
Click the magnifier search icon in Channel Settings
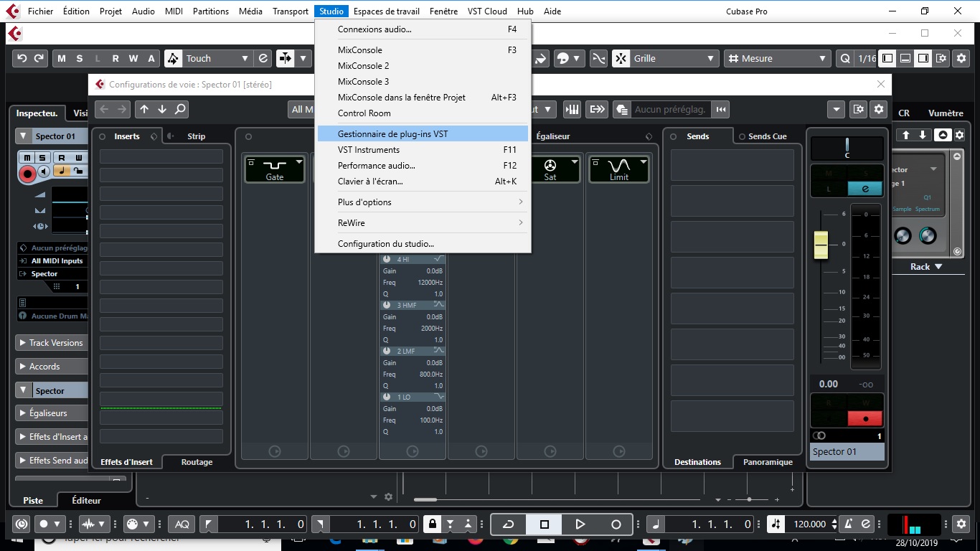pos(180,109)
